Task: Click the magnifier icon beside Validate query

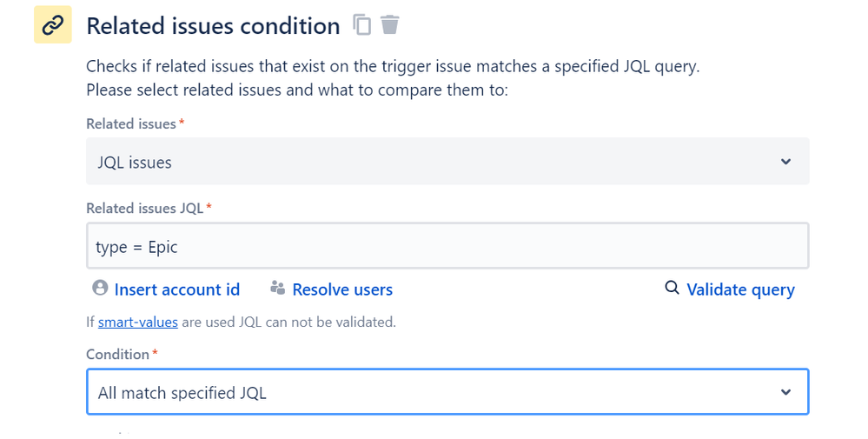Action: click(x=672, y=288)
